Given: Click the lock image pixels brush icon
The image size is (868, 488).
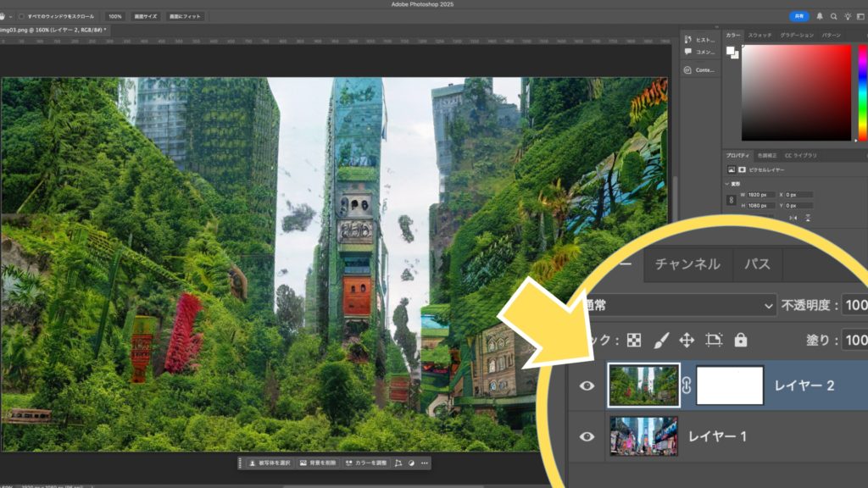Looking at the screenshot, I should pos(661,340).
